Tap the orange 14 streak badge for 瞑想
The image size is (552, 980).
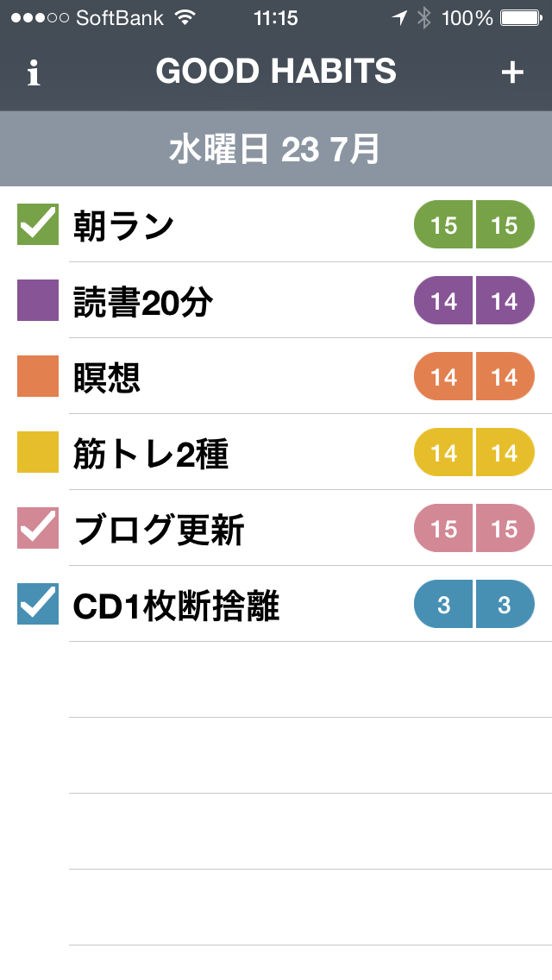(474, 377)
